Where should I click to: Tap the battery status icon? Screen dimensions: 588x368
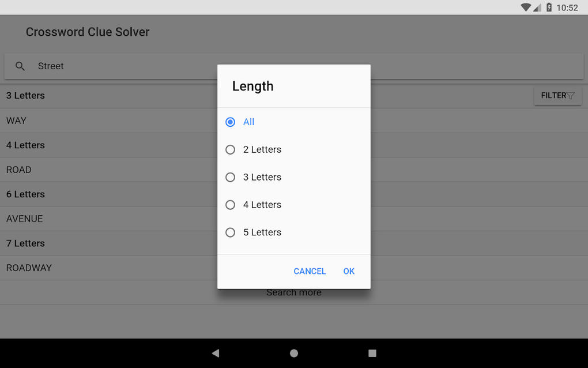(549, 7)
